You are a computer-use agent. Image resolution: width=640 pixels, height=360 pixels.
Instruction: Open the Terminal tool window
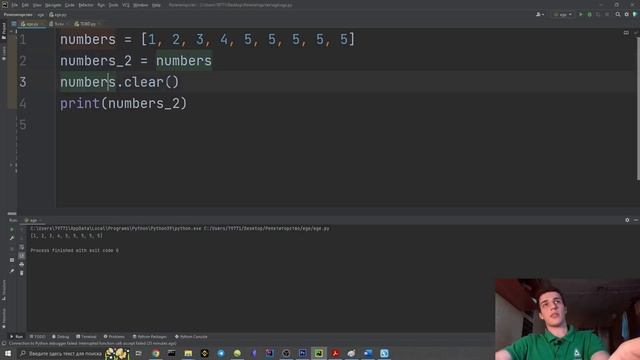[86, 337]
